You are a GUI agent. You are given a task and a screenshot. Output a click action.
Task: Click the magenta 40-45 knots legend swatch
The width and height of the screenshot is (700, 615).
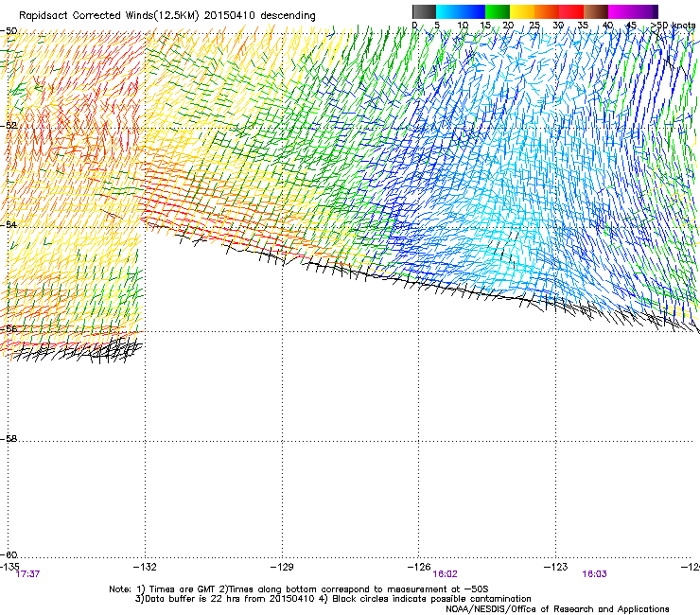[621, 11]
